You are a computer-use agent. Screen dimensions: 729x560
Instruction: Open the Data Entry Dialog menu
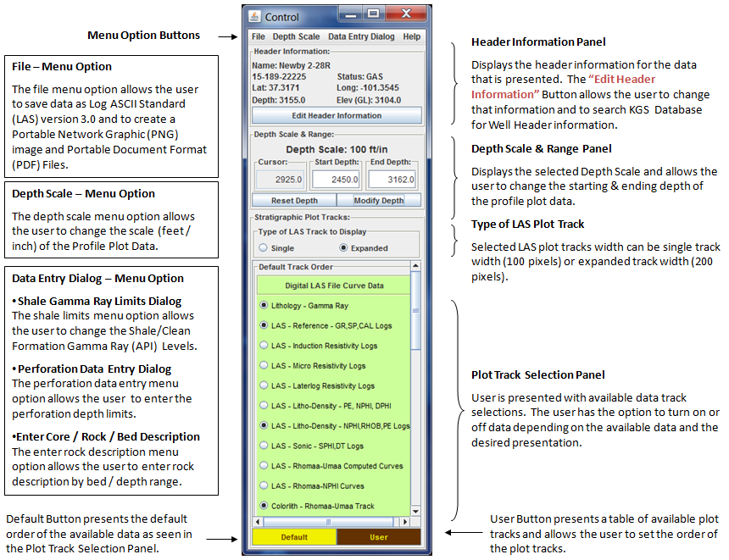(x=361, y=36)
